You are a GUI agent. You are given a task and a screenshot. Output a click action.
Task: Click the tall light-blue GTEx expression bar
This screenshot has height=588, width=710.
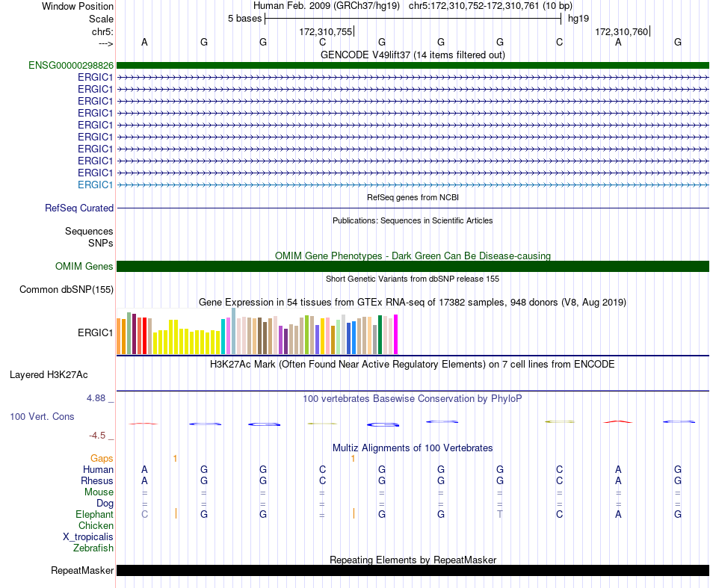tap(233, 331)
